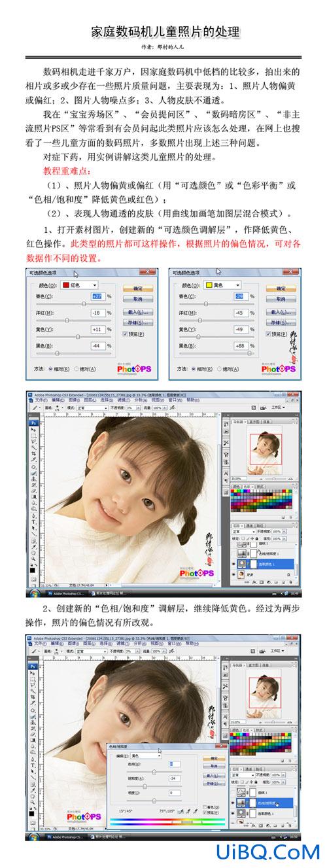Open 图像 menu in upper Photoshop window
The height and width of the screenshot is (868, 327).
coord(74,400)
